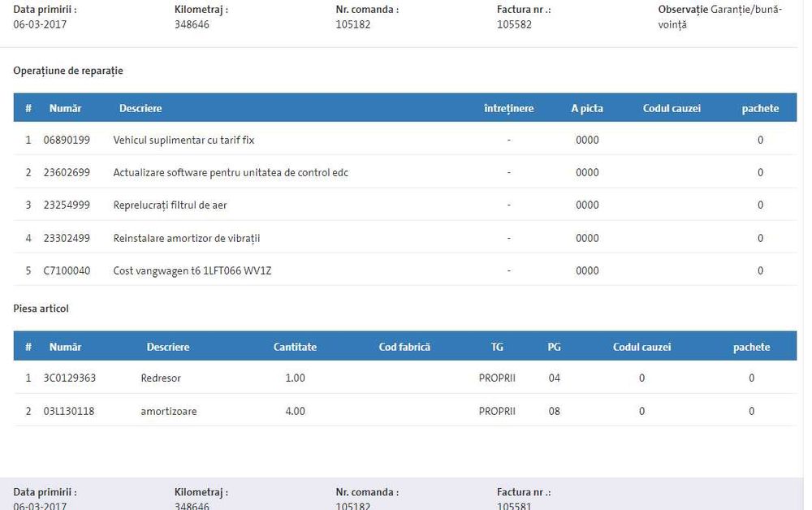Select part number 03L130118

(69, 411)
